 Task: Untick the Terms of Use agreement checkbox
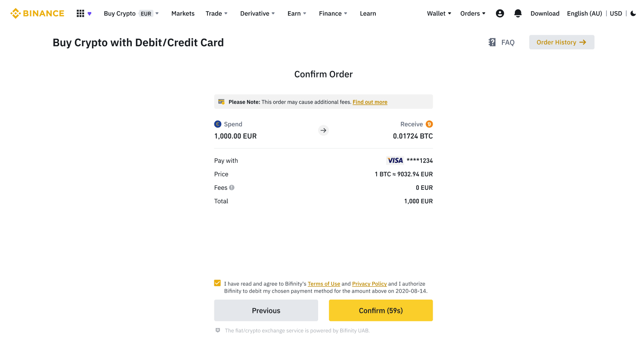[217, 283]
